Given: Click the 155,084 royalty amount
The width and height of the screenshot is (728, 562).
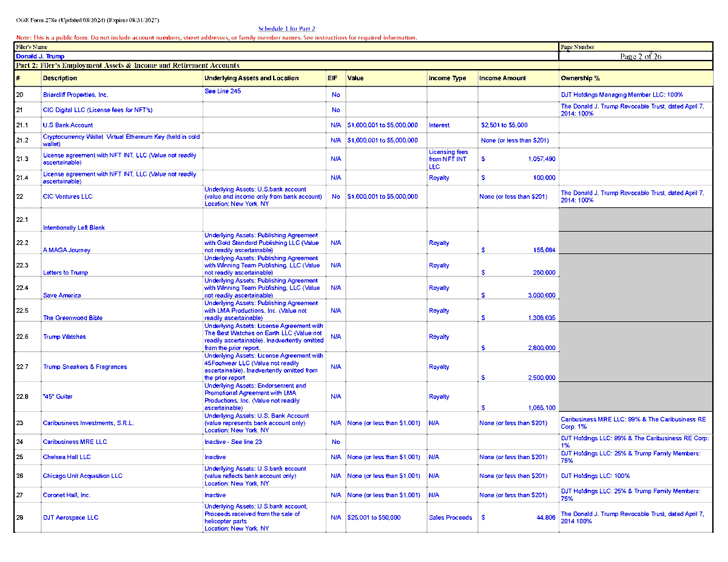Looking at the screenshot, I should (x=544, y=250).
